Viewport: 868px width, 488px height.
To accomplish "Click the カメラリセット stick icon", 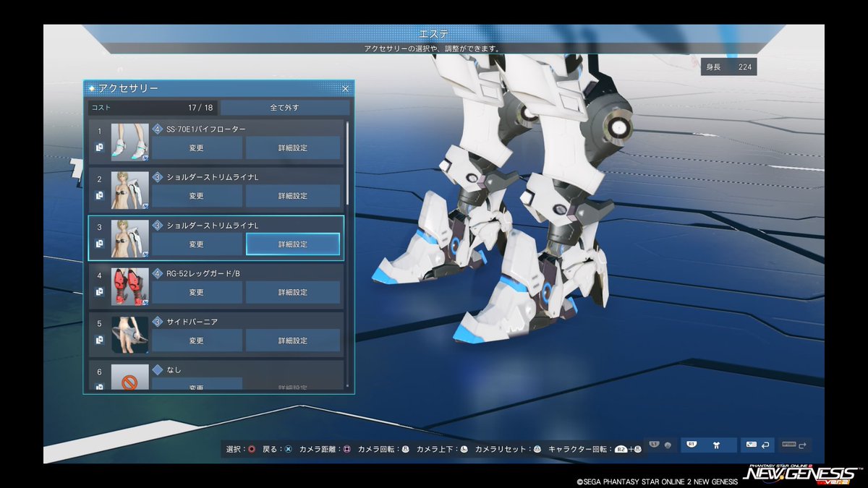I will pyautogui.click(x=537, y=449).
